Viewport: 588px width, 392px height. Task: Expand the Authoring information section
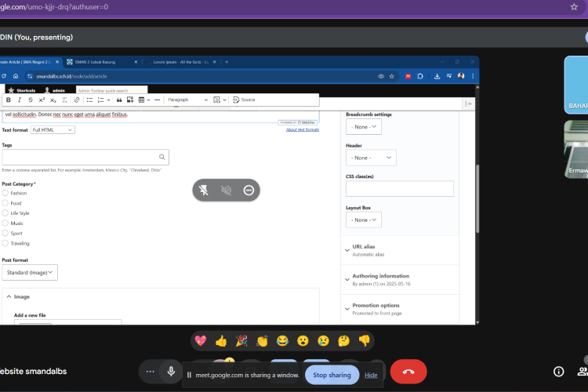[380, 276]
